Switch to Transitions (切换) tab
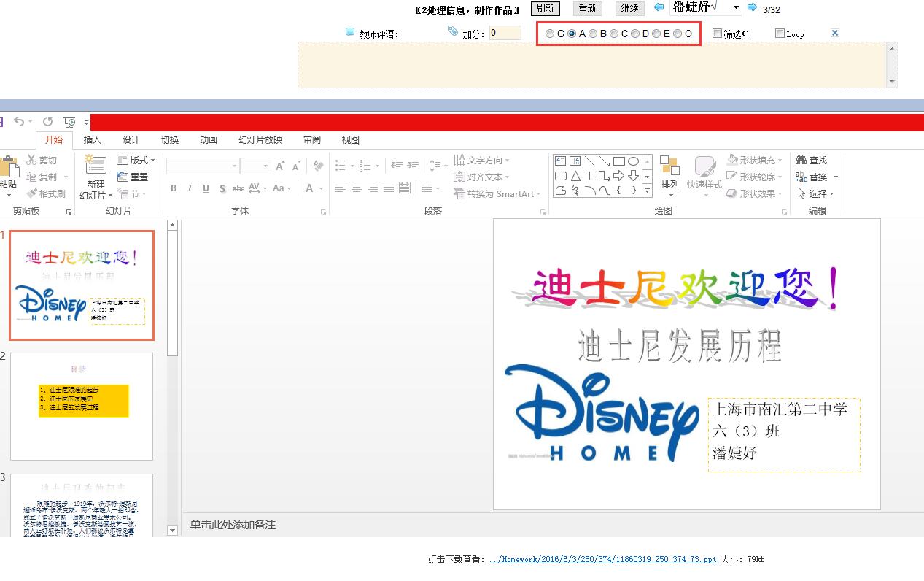 170,140
